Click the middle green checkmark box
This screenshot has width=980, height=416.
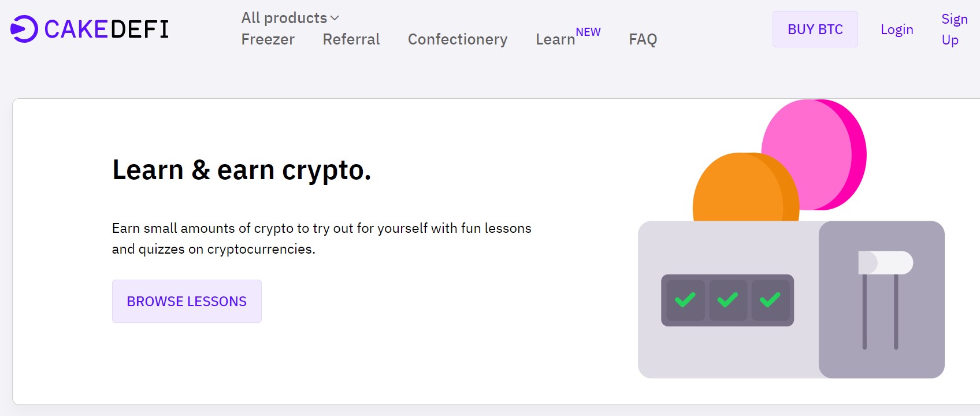[x=727, y=300]
